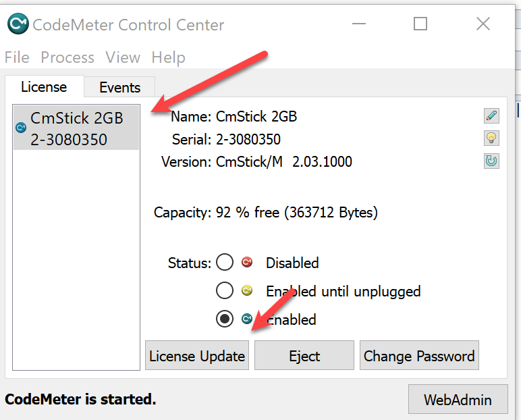521x420 pixels.
Task: Open the Help menu
Action: click(168, 57)
